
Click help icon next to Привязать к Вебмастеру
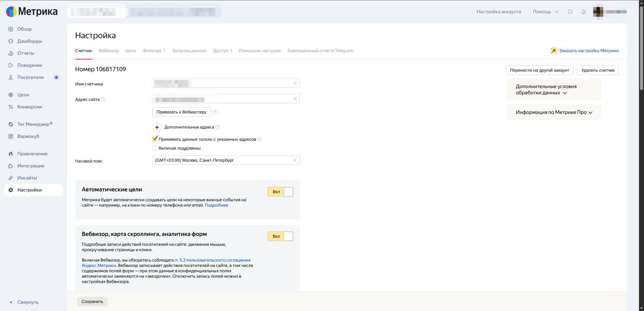click(x=215, y=112)
